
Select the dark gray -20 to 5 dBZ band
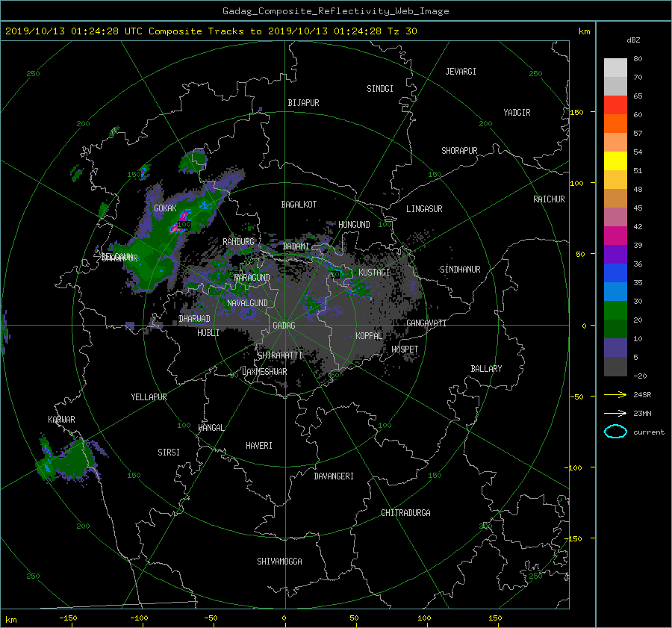point(615,366)
